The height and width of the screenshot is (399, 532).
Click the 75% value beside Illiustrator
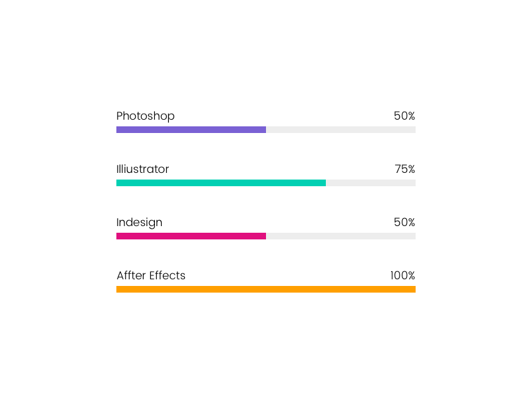click(405, 169)
